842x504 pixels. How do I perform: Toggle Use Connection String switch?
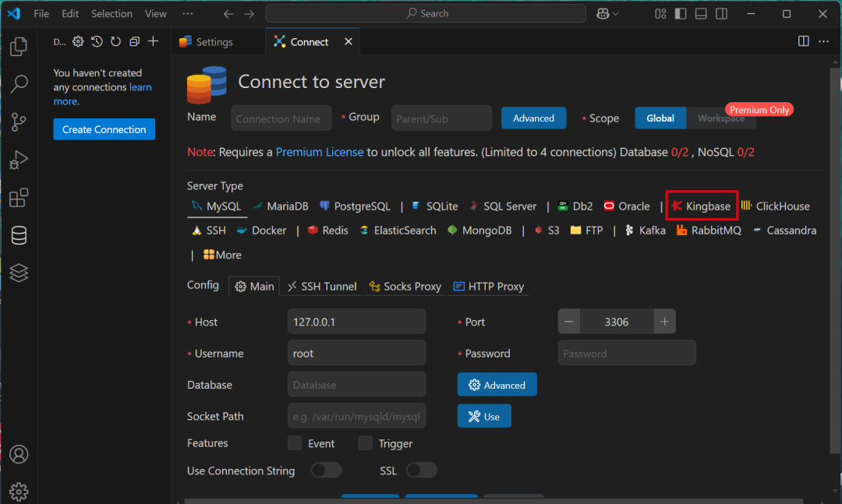[x=326, y=471]
